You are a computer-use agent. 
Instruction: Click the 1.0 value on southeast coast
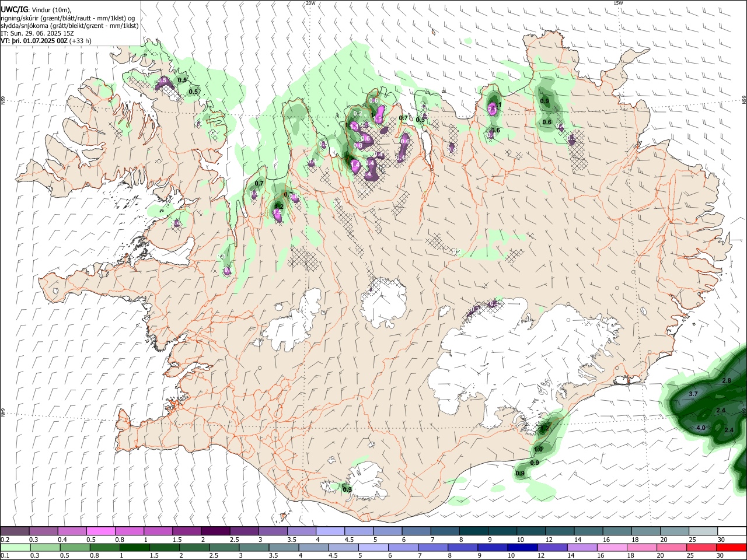coord(538,449)
